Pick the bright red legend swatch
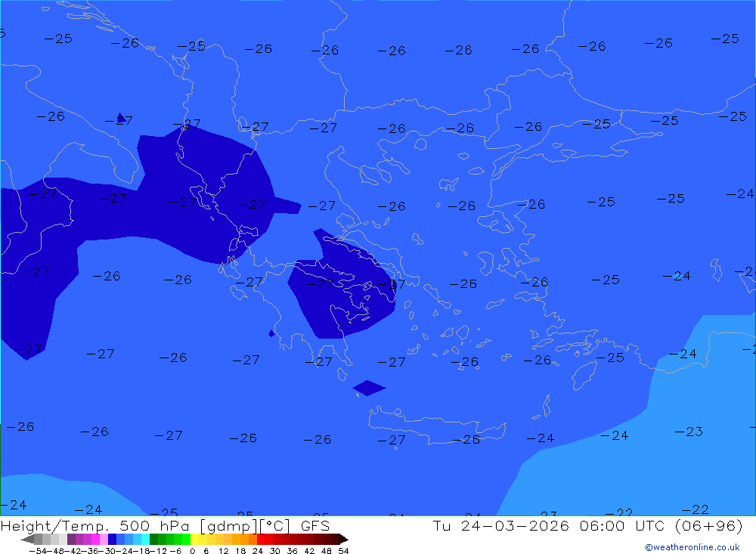Screen dimensions: 756x554 tap(261, 539)
